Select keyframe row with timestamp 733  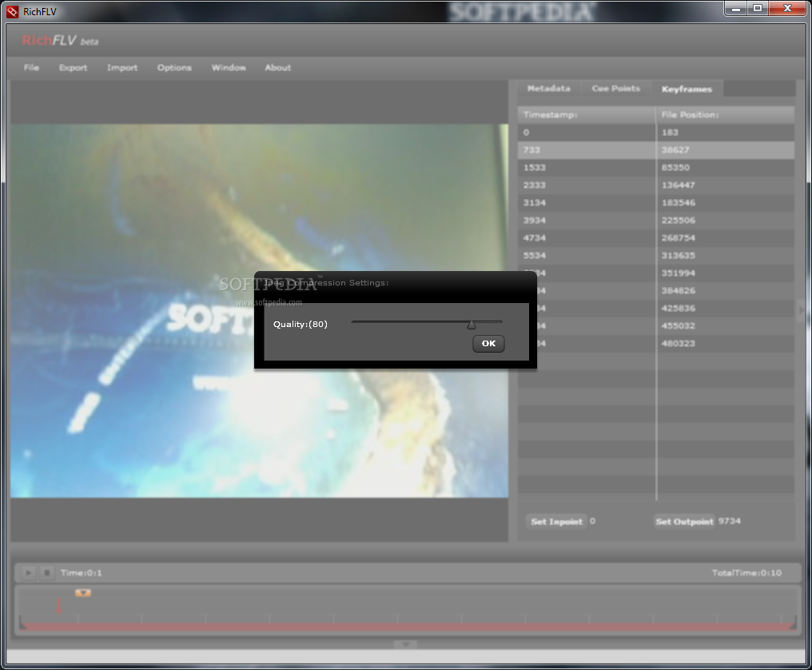pos(655,150)
